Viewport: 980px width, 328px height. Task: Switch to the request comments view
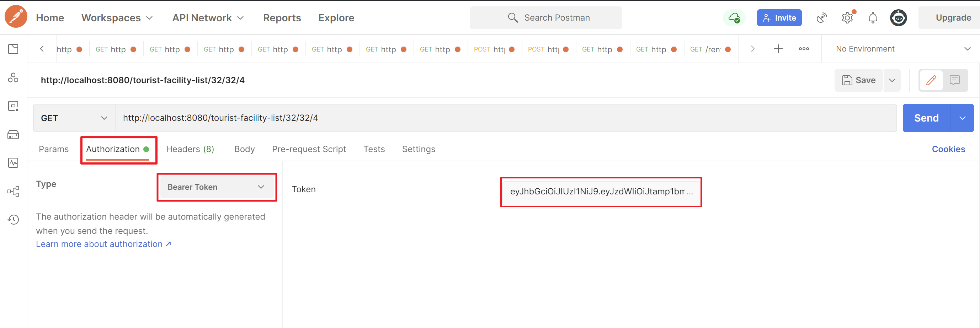tap(955, 80)
